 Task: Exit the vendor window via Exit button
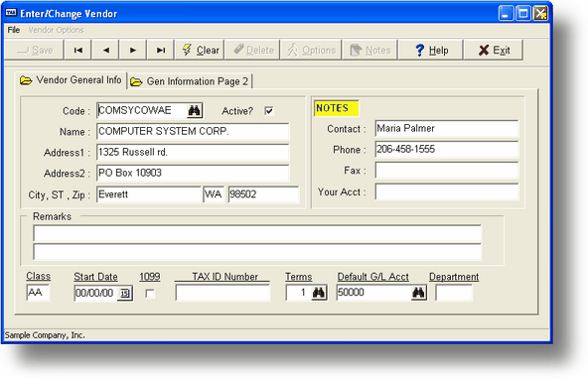click(x=494, y=50)
